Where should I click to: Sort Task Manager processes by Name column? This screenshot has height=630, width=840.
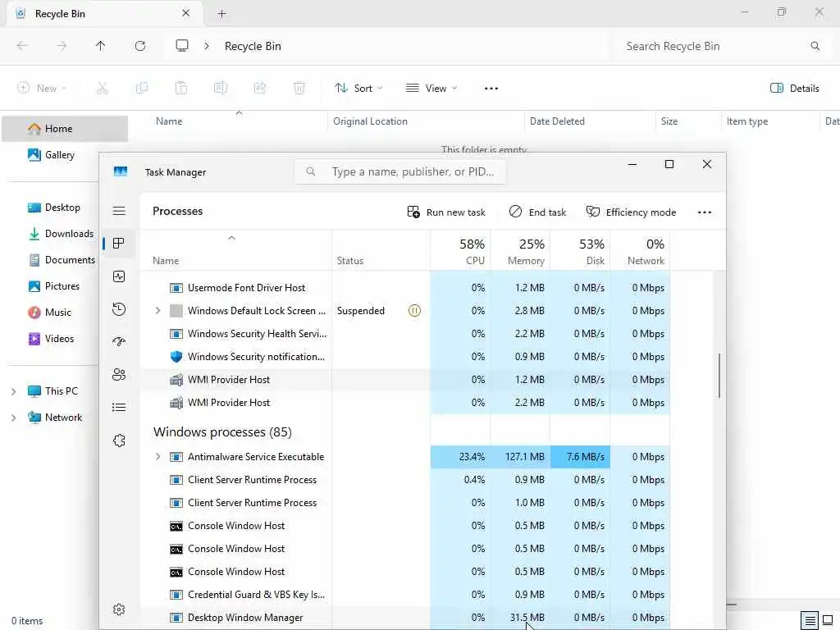click(235, 251)
